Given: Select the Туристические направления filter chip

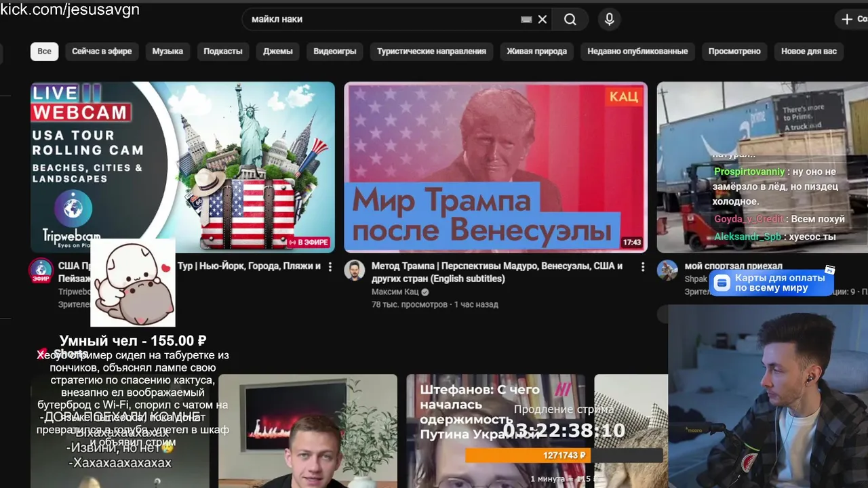Looking at the screenshot, I should point(432,52).
